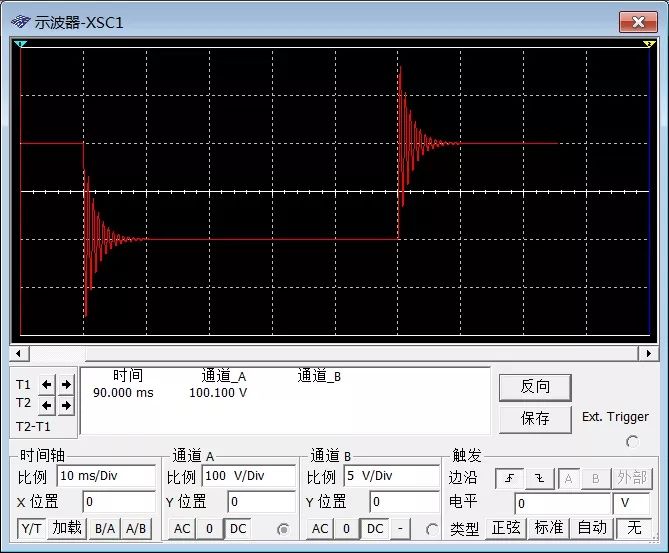
Task: Edit the 10 ms/Div timebase scale field
Action: click(x=106, y=476)
